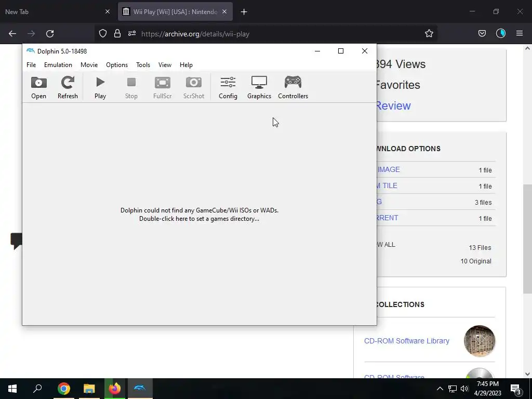This screenshot has width=532, height=399.
Task: Click the '3 files' count text
Action: click(483, 203)
